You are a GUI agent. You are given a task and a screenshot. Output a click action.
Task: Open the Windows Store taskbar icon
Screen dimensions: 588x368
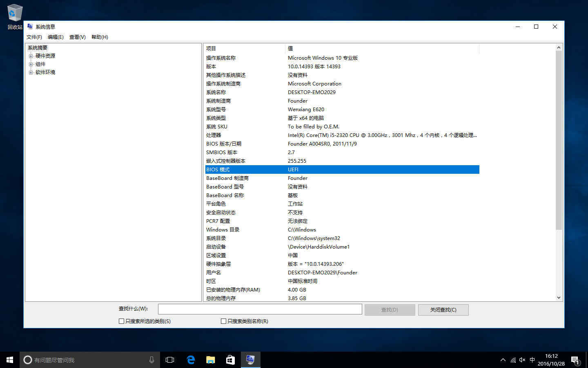pos(230,359)
